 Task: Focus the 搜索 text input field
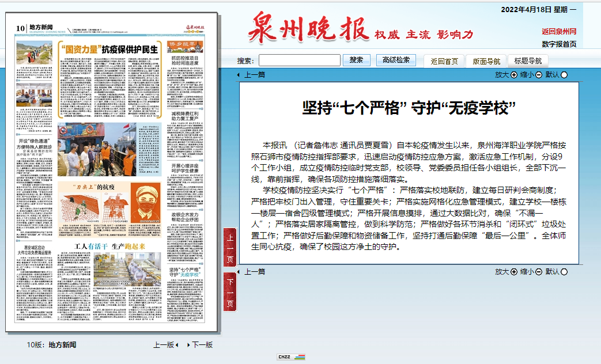[x=299, y=60]
